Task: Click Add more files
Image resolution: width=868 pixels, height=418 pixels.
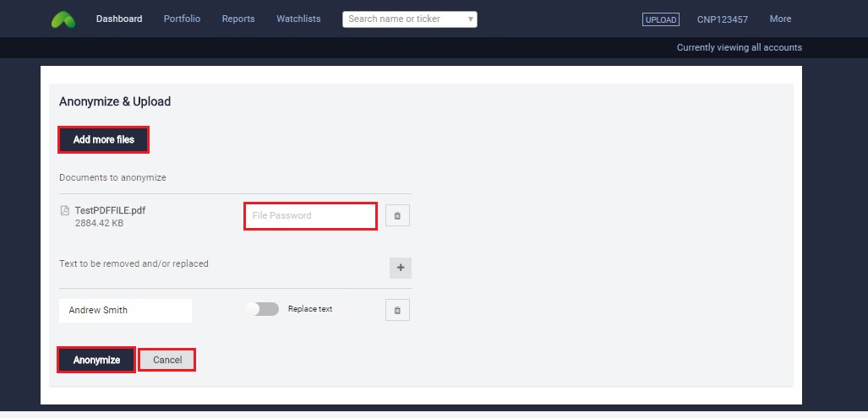Action: pyautogui.click(x=103, y=140)
